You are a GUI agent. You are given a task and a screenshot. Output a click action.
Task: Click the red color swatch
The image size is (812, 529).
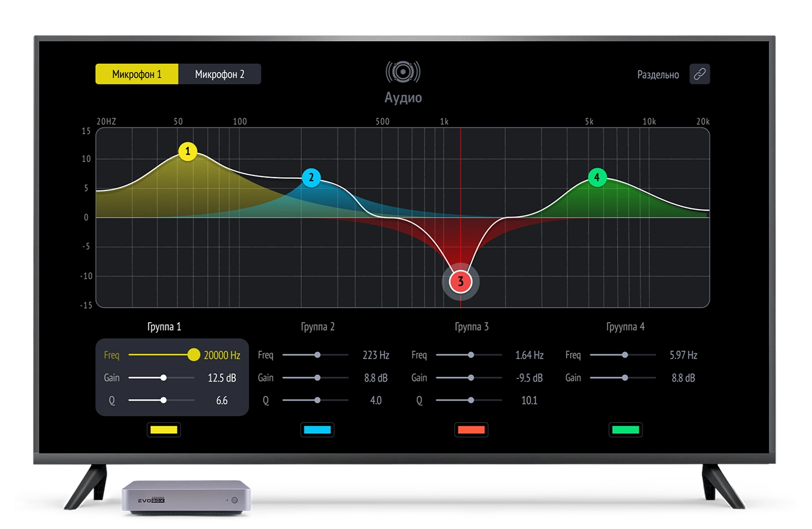[471, 430]
